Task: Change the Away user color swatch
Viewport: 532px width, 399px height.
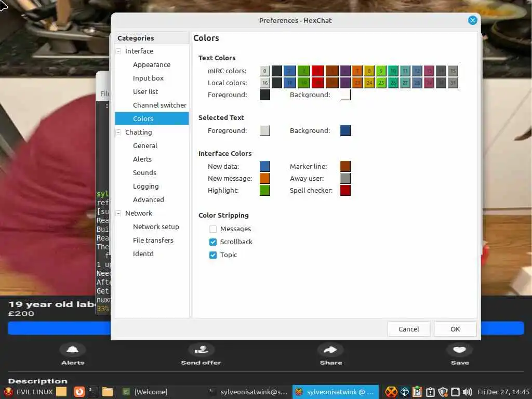Action: point(345,179)
